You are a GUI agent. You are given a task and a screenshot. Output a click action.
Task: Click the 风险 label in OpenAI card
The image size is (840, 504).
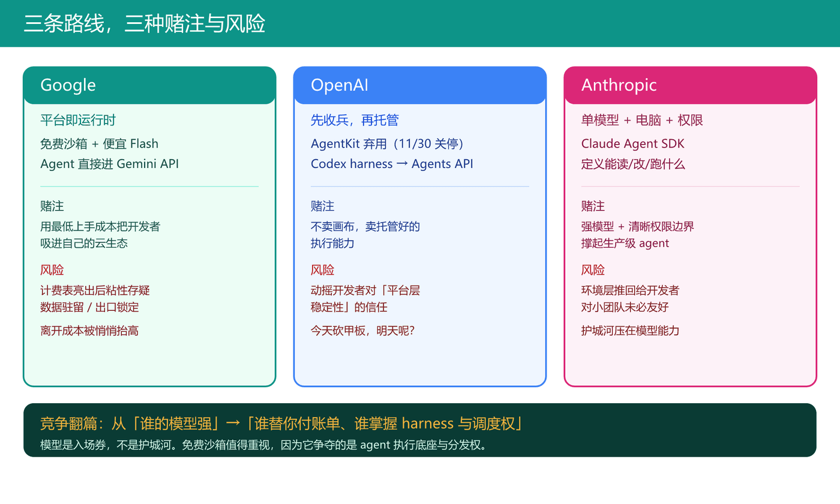click(323, 270)
